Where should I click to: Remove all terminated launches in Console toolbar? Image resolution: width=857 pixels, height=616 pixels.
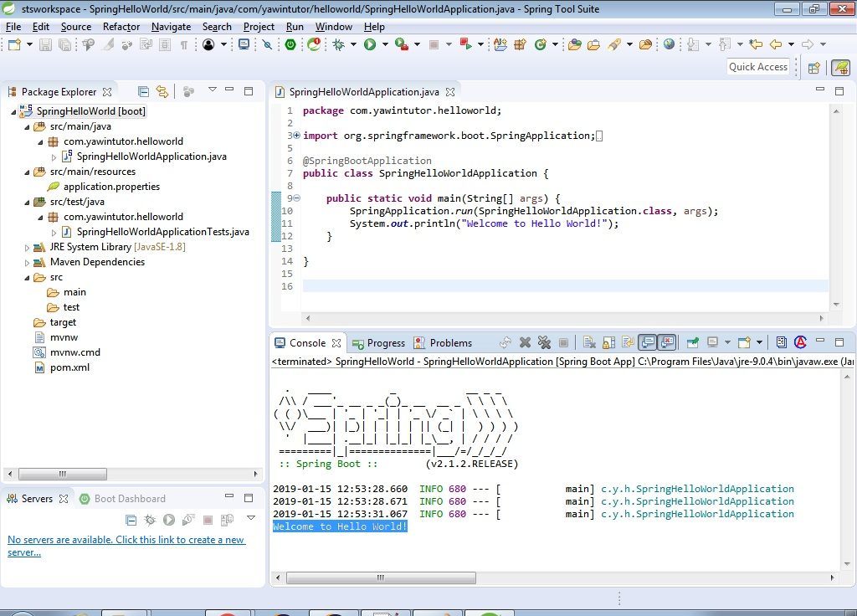click(x=544, y=341)
